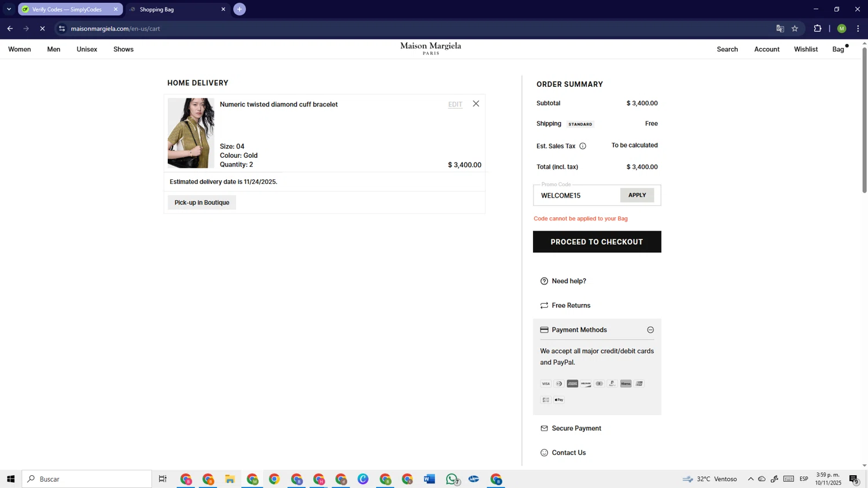Open site Search
This screenshot has height=488, width=868.
(727, 49)
